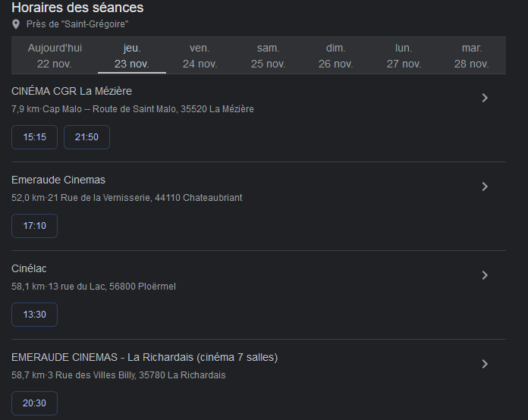Open the La Richardais cinema chevron
Viewport: 528px width, 420px height.
click(485, 364)
